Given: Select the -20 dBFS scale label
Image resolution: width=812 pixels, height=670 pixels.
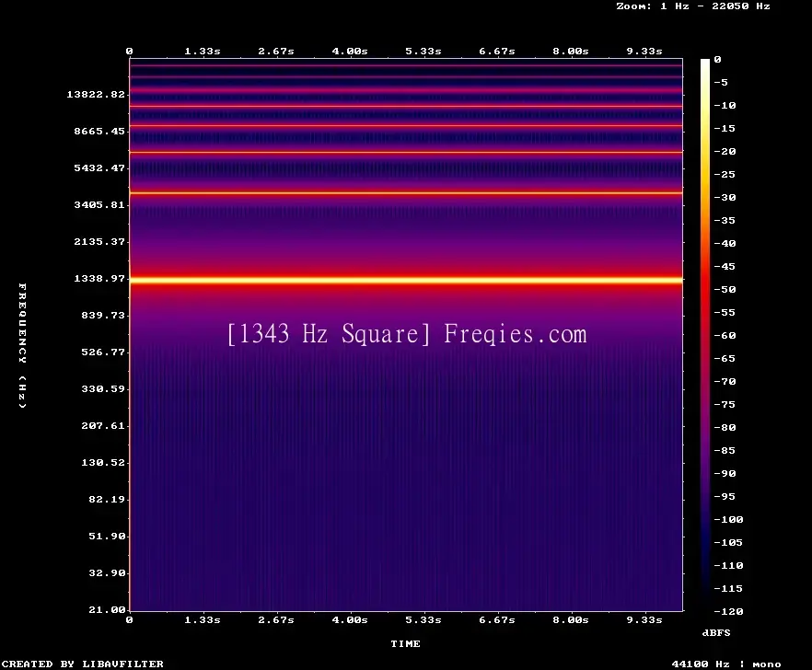Looking at the screenshot, I should click(x=725, y=151).
